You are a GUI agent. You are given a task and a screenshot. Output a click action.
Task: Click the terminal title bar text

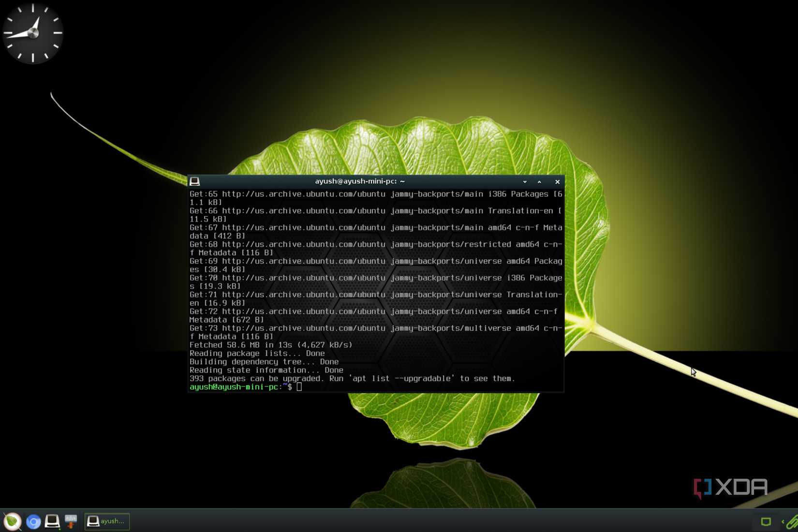(x=360, y=181)
